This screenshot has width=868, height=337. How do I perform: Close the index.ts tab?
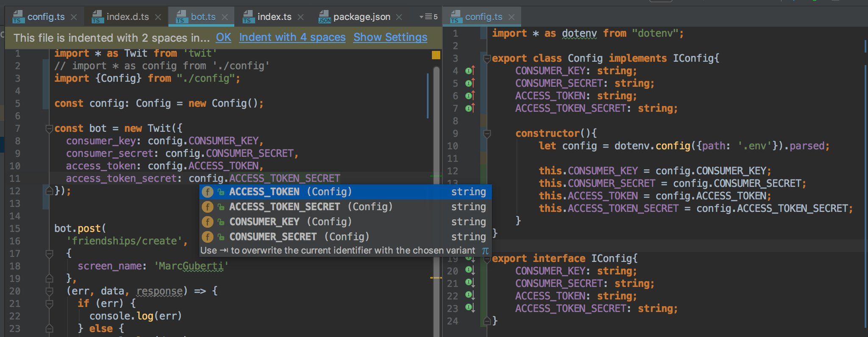point(300,17)
